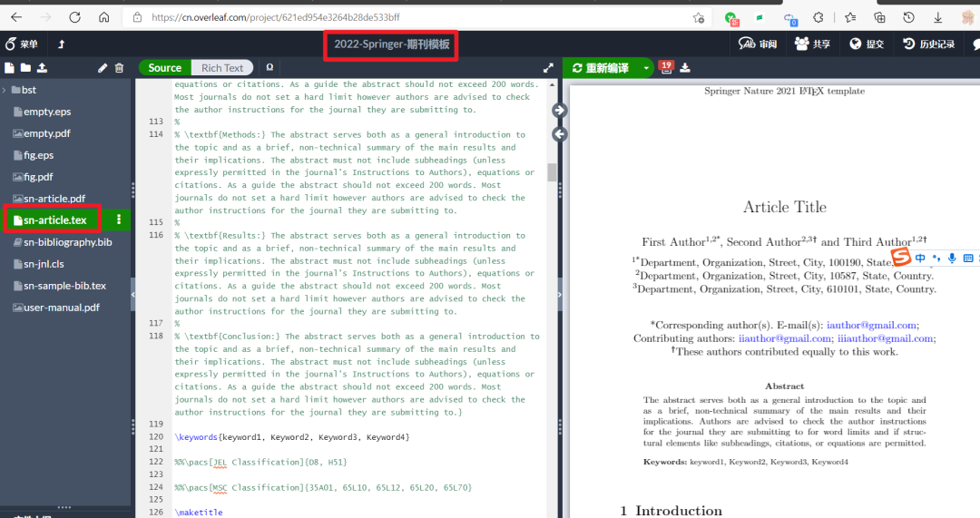The image size is (980, 518).
Task: Click the Sogou input method S icon
Action: pos(901,256)
